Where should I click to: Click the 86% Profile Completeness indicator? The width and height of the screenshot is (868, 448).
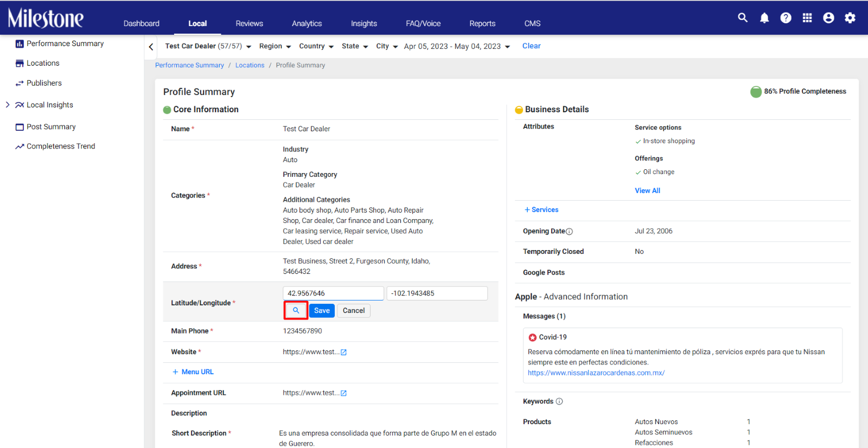tap(798, 92)
